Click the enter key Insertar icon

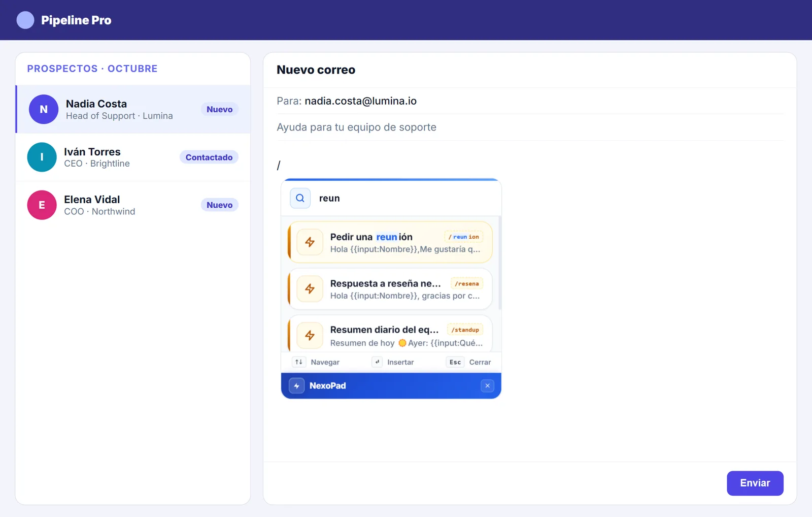click(377, 362)
